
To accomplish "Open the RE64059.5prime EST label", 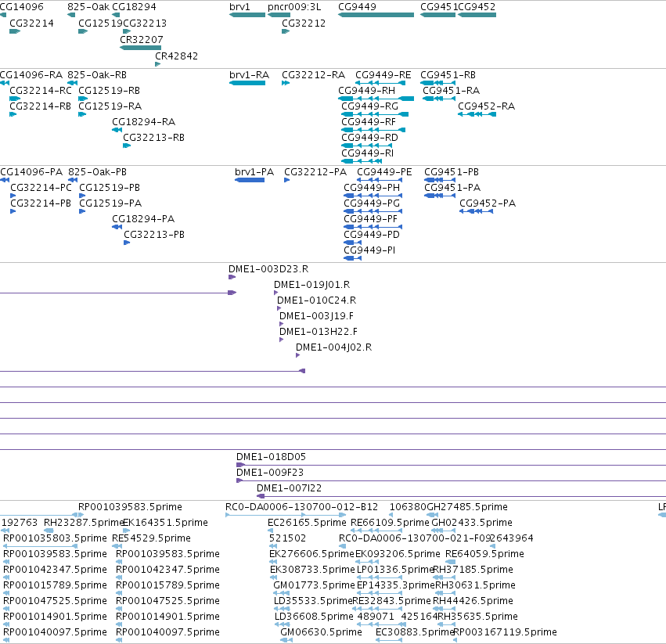I will pos(484,554).
